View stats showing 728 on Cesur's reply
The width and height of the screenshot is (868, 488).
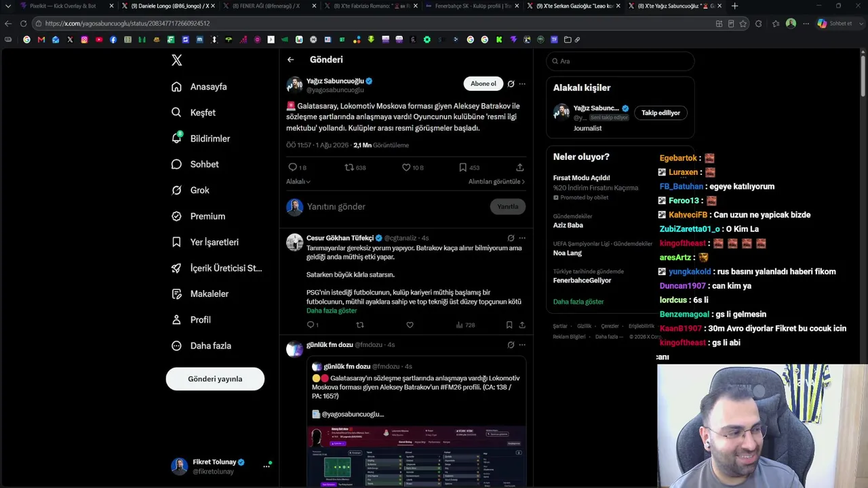[465, 325]
